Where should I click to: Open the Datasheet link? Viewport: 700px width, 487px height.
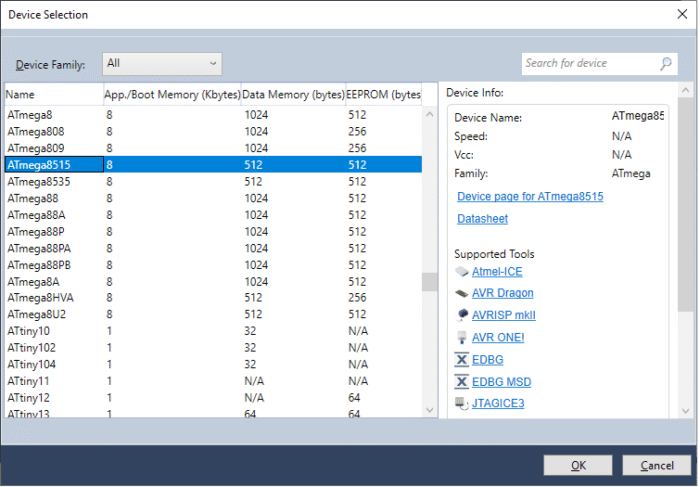click(482, 218)
